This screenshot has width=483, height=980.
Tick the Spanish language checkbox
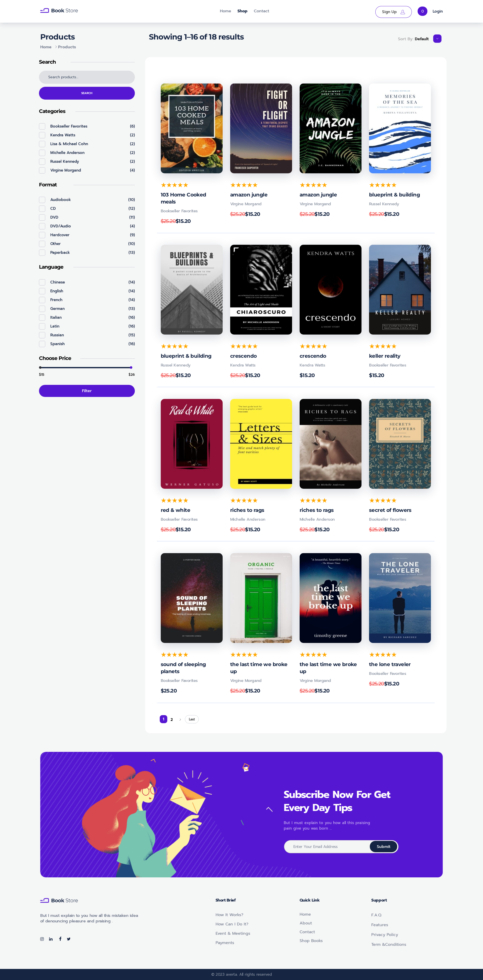pyautogui.click(x=42, y=344)
